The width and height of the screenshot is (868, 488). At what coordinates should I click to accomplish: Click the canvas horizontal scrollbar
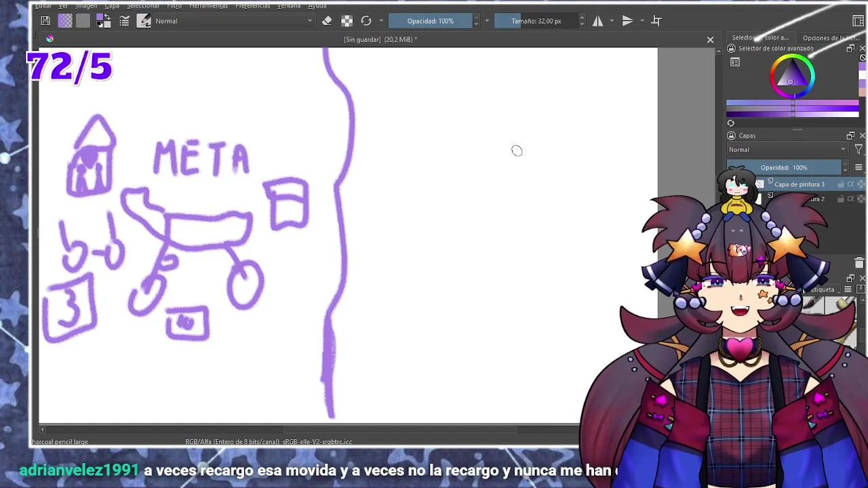pyautogui.click(x=400, y=430)
